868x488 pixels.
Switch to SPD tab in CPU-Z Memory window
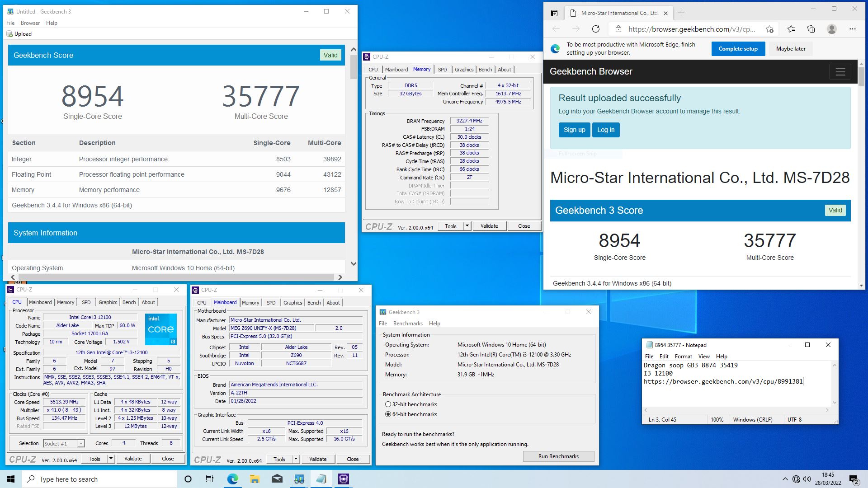pyautogui.click(x=443, y=70)
